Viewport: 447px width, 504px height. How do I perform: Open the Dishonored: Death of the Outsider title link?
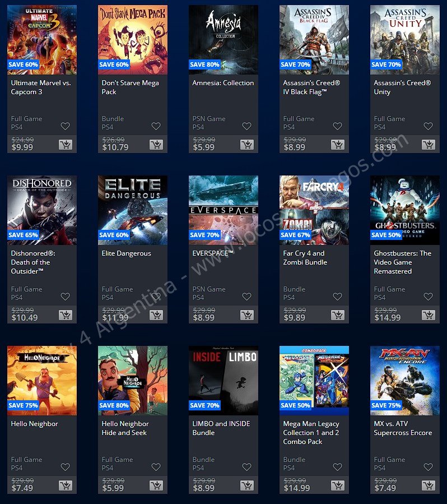tap(33, 262)
